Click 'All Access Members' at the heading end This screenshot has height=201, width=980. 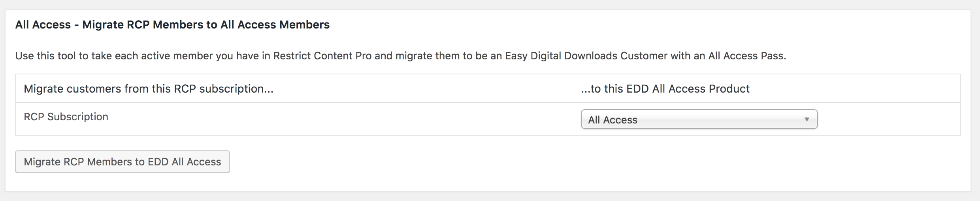click(275, 25)
